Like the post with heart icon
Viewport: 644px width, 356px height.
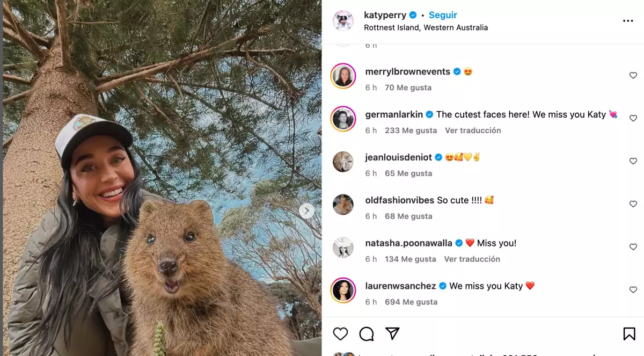[x=340, y=334]
